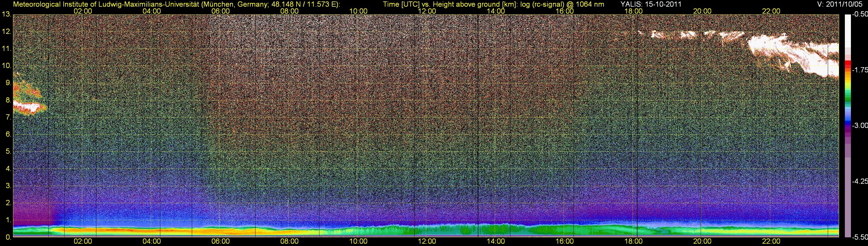Click the YALIS: 15-10-2011 date text
Viewport: 868px width, 246px height.
coord(646,4)
